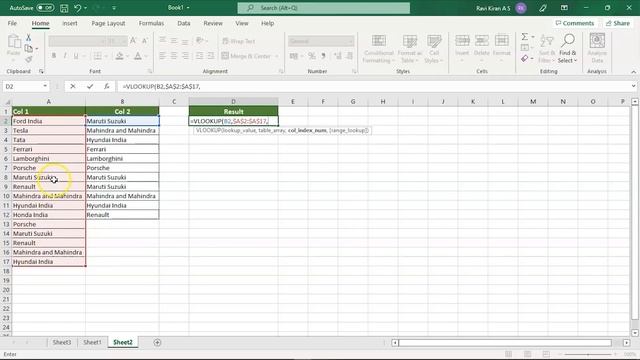Open Sort & Filter menu
The height and width of the screenshot is (360, 640).
(x=547, y=49)
